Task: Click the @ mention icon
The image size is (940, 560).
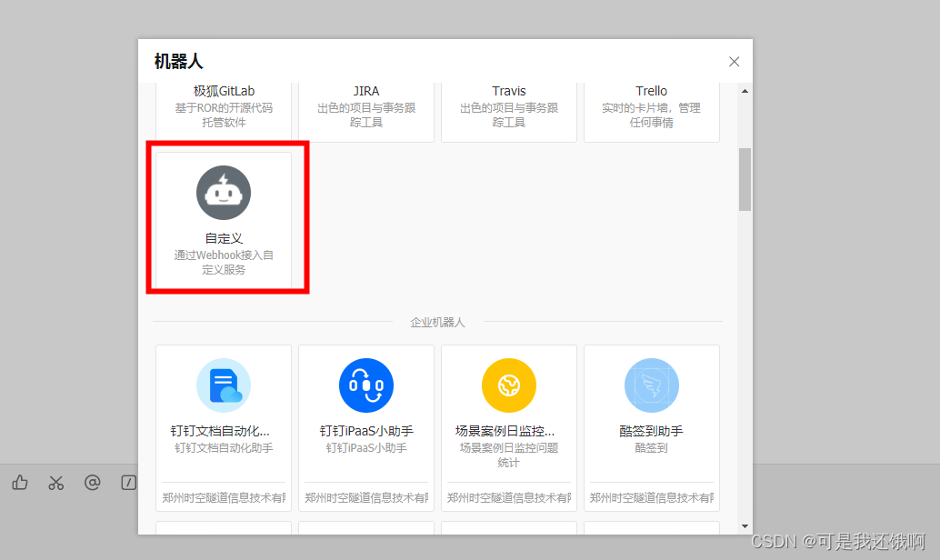Action: click(x=93, y=482)
